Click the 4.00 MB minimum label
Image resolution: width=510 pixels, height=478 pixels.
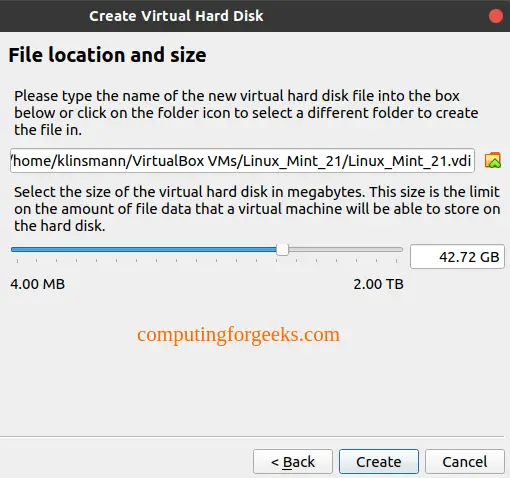(x=38, y=284)
